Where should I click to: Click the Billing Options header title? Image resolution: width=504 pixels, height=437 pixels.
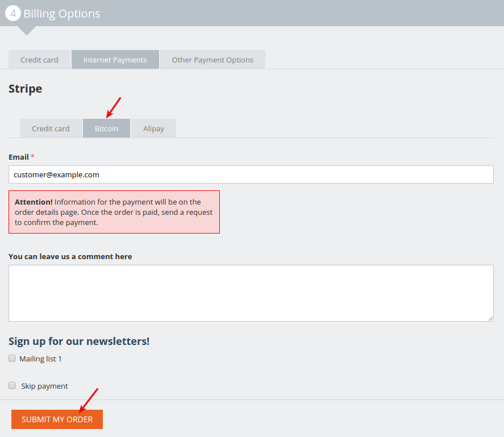[62, 14]
